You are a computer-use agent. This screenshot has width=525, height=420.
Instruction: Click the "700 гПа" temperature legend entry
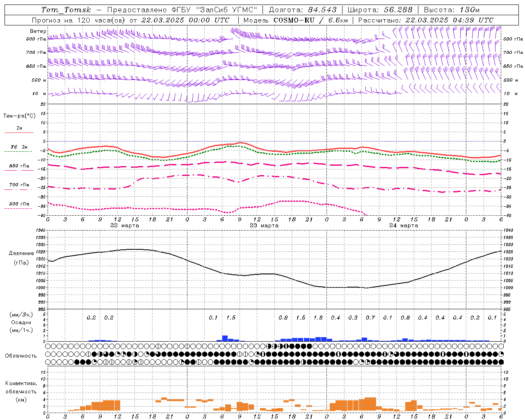19,185
